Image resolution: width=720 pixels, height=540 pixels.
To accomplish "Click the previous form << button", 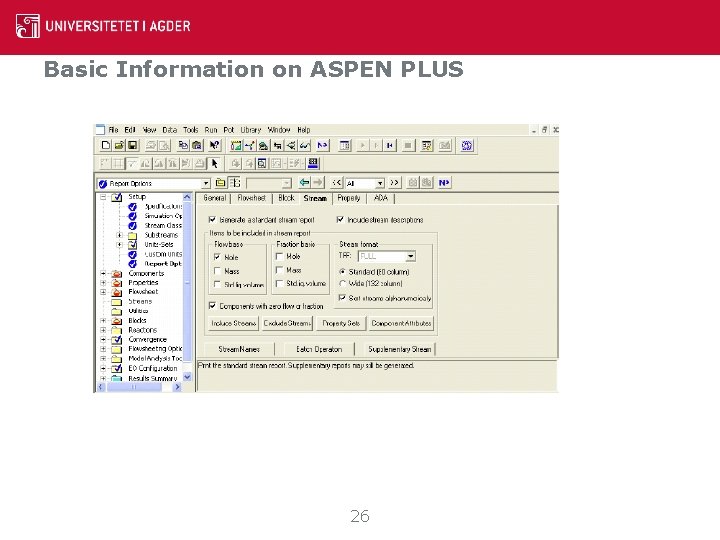I will [337, 183].
